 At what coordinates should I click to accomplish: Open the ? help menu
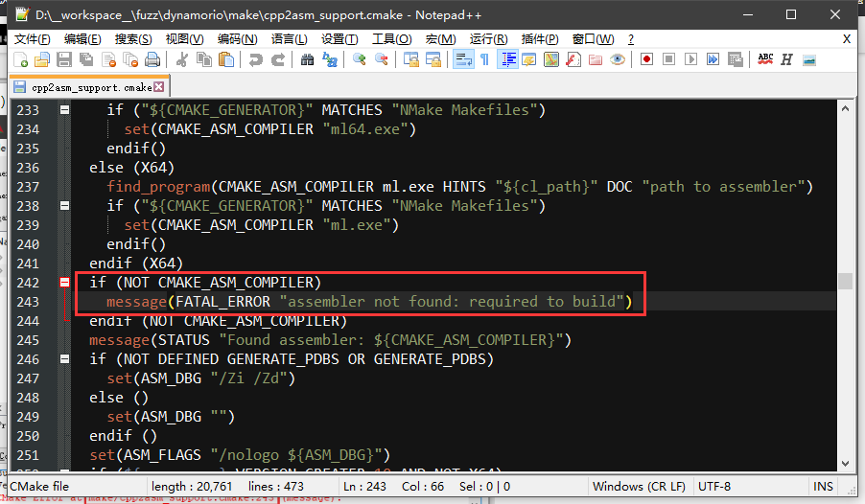pyautogui.click(x=631, y=39)
